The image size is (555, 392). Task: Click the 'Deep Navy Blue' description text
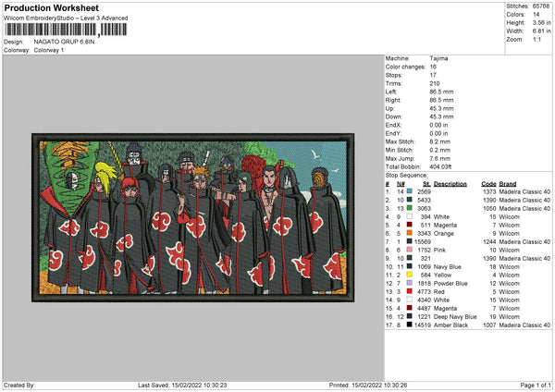coord(455,316)
